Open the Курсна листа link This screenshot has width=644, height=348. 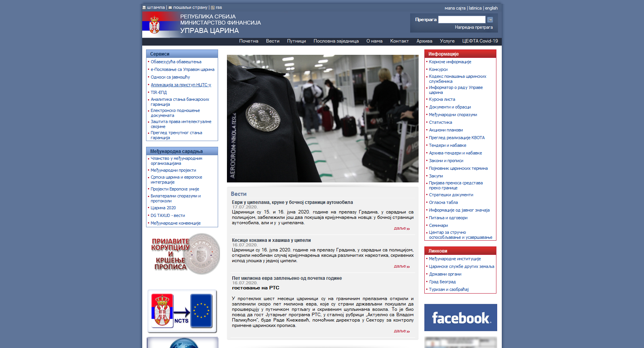442,99
